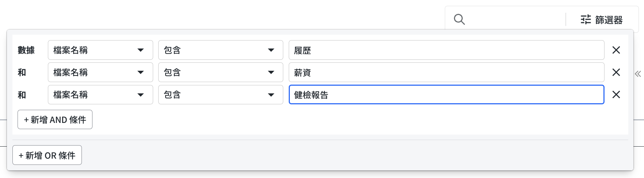Open third row 檔案名稱 field dropdown
Viewport: 644px width, 178px height.
pyautogui.click(x=100, y=94)
